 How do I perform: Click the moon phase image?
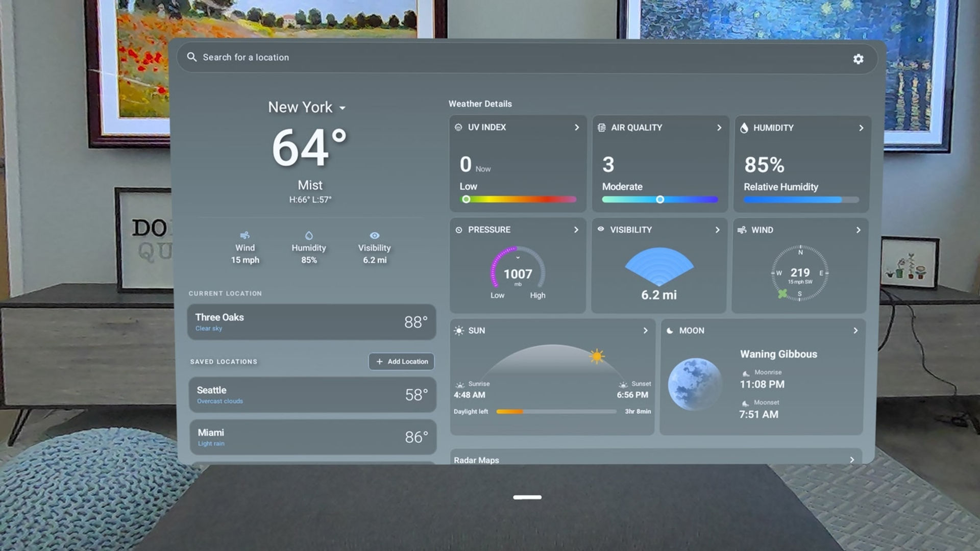click(x=695, y=385)
